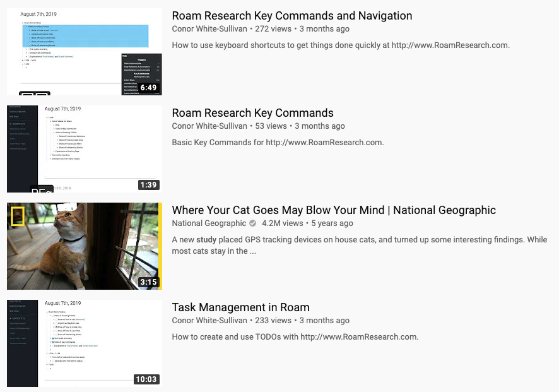Open Roam Research Key Commands and Navigation video title

(292, 16)
